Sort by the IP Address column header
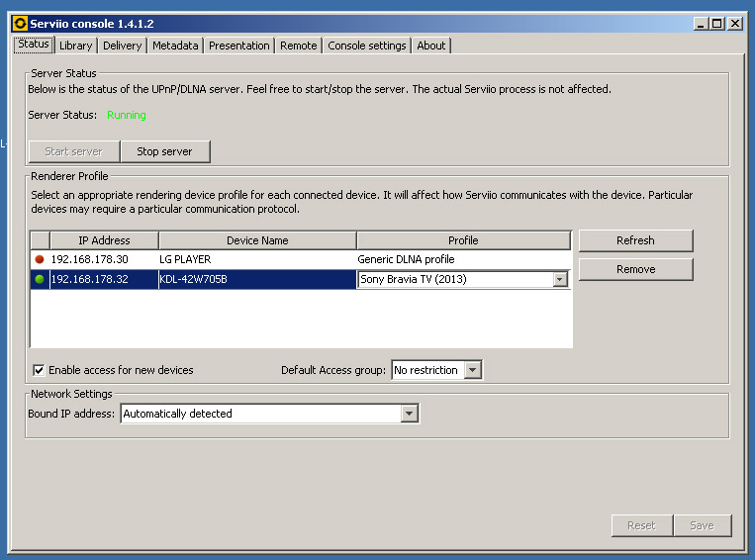 (x=104, y=240)
